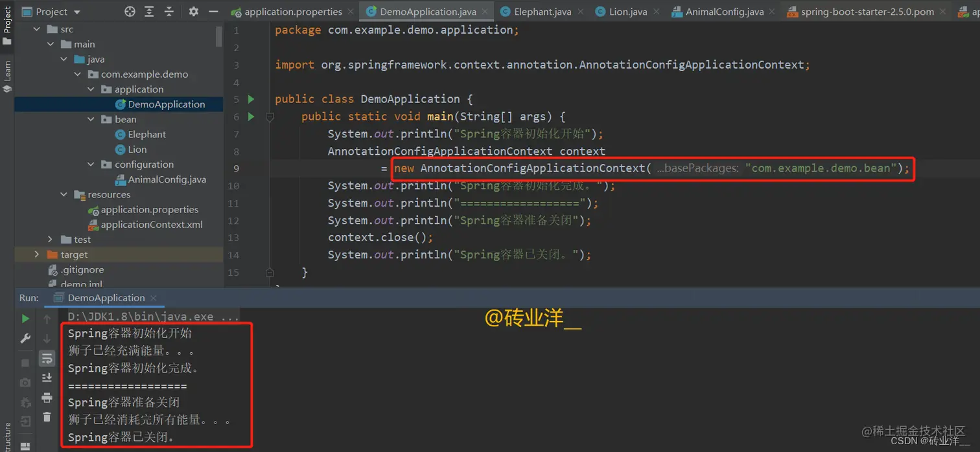Screen dimensions: 980x452
Task: Collapse the java folder
Action: click(x=64, y=59)
